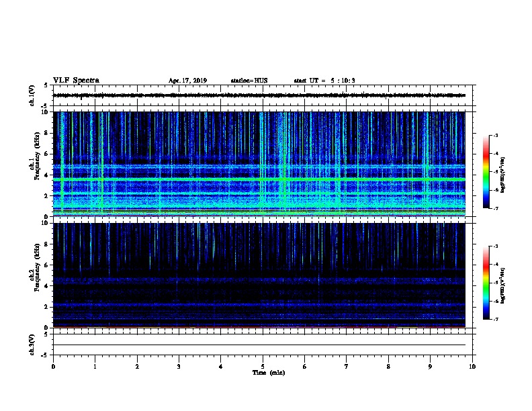Click the "3" tick on the time axis
This screenshot has height=411, width=532.
[179, 367]
